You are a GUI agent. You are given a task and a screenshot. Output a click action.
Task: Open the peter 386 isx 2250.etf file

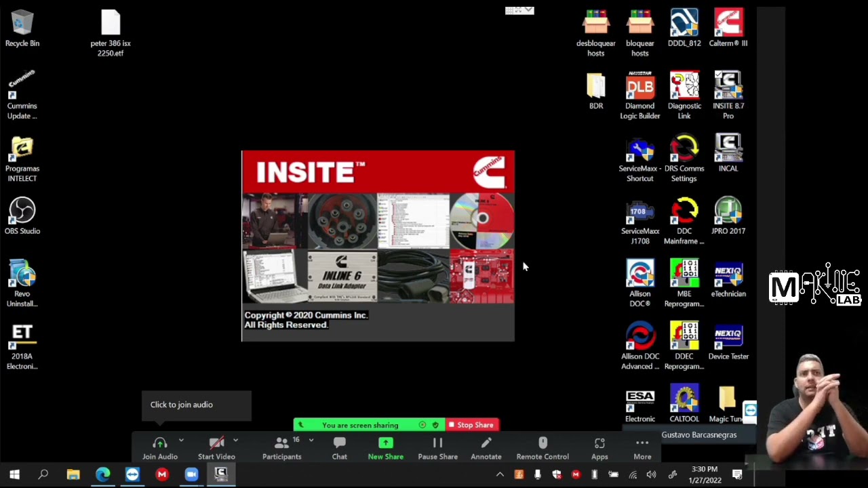111,34
